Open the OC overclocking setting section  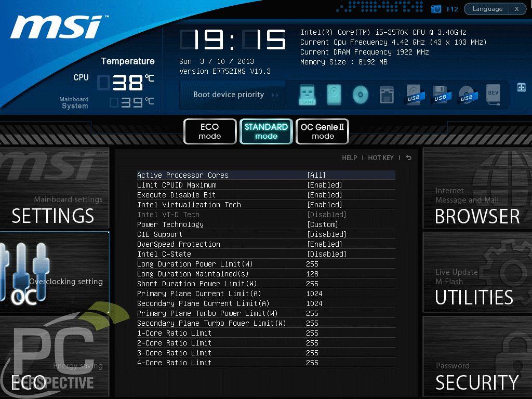click(x=54, y=273)
